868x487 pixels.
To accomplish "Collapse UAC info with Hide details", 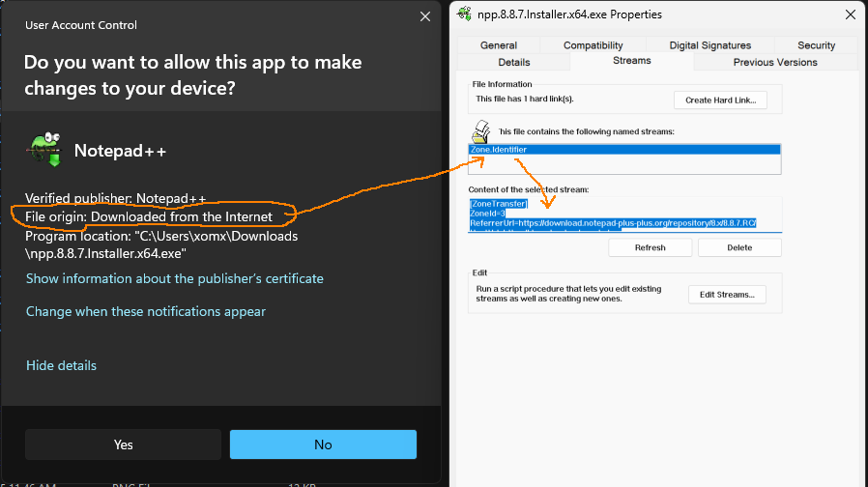I will pyautogui.click(x=61, y=365).
